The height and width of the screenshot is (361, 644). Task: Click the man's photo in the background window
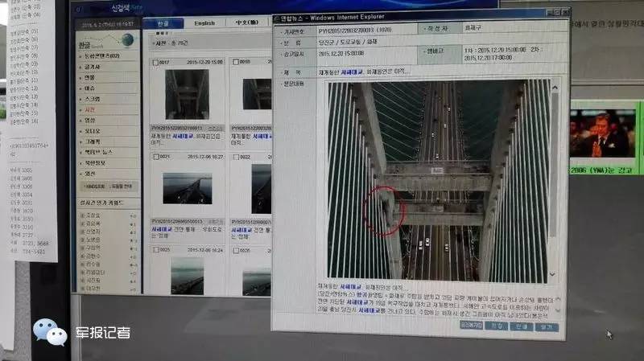602,133
